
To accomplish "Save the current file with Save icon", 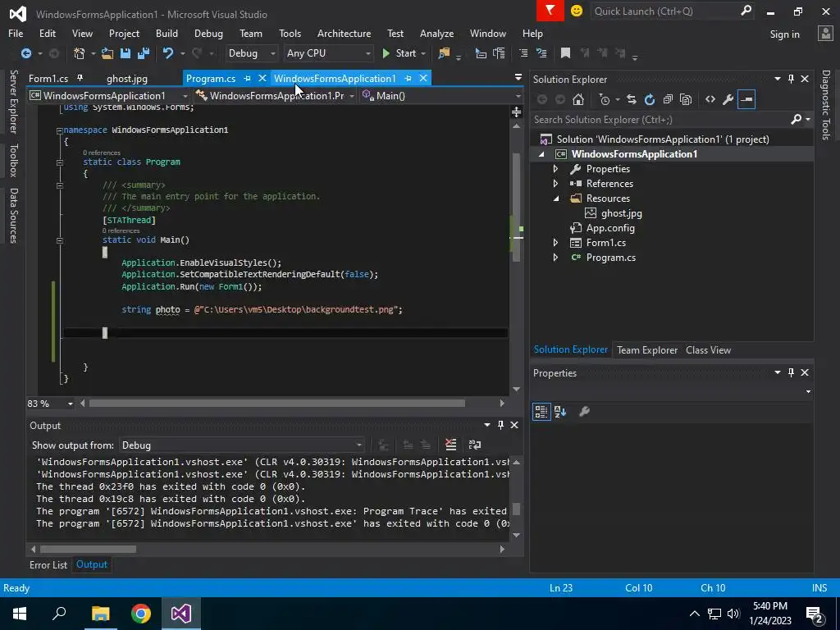I will pyautogui.click(x=126, y=53).
